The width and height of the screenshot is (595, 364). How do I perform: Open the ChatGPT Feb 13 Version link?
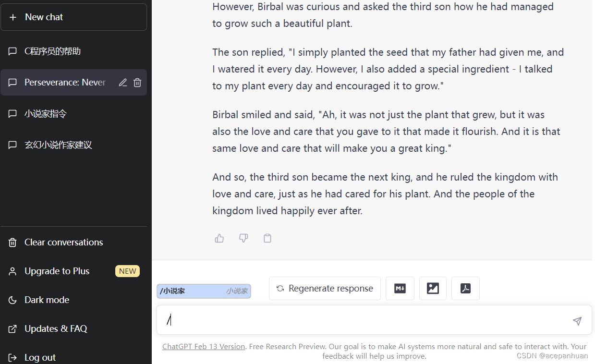coord(204,347)
